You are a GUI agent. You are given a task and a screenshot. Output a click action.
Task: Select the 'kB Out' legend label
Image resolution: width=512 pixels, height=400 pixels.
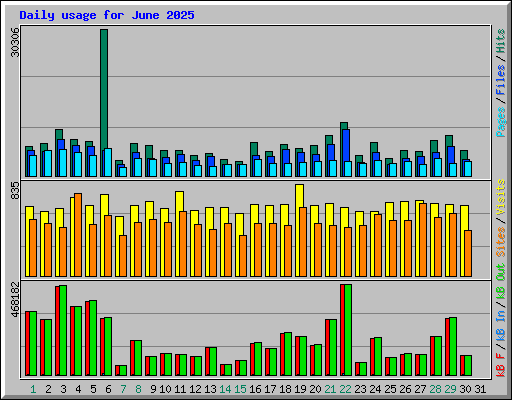(x=501, y=281)
